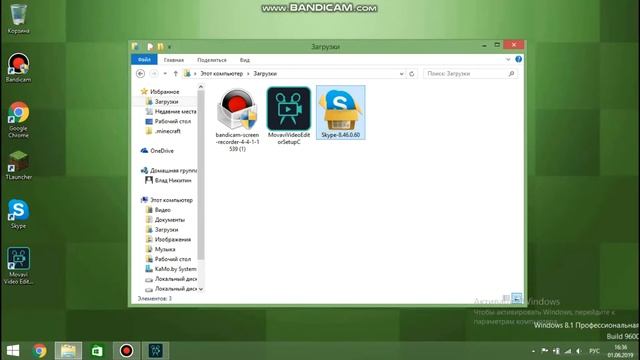
Task: Select the bandicam-screen-recorder installer file
Action: (237, 120)
